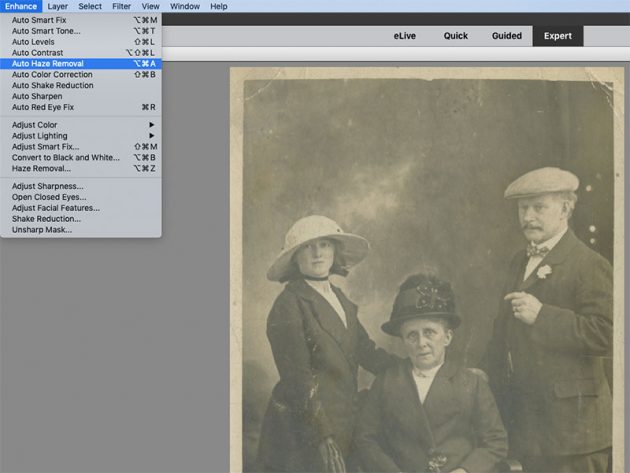Viewport: 630px width, 473px height.
Task: Open the Enhance menu
Action: (21, 6)
